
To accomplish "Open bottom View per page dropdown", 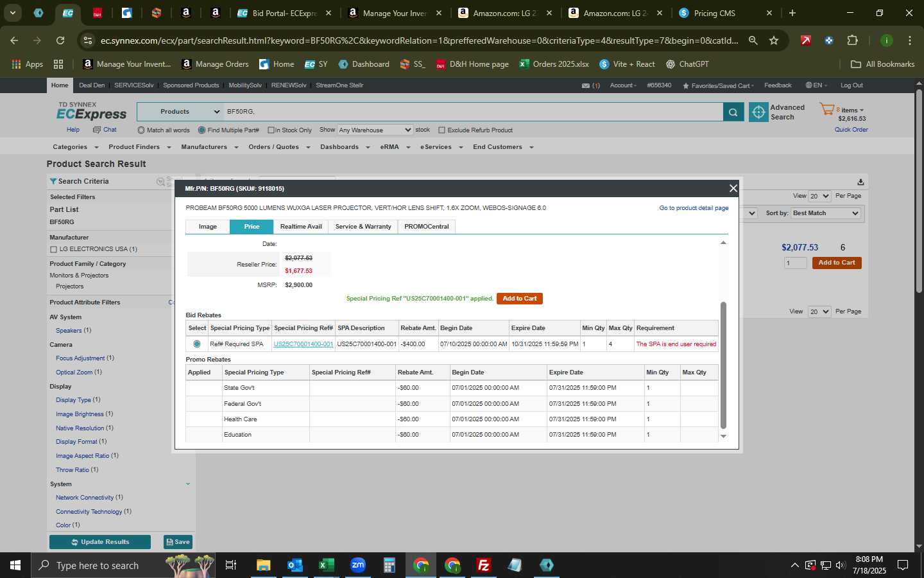I will (819, 311).
